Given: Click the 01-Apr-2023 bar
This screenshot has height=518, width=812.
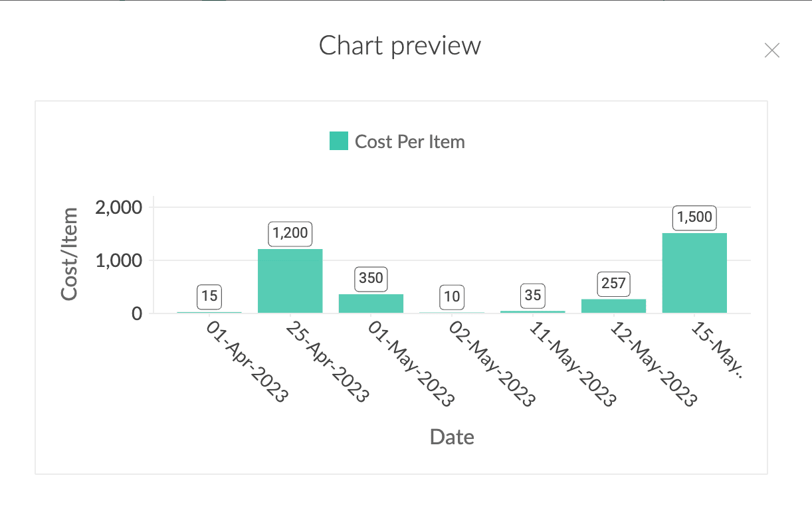Looking at the screenshot, I should click(x=209, y=312).
